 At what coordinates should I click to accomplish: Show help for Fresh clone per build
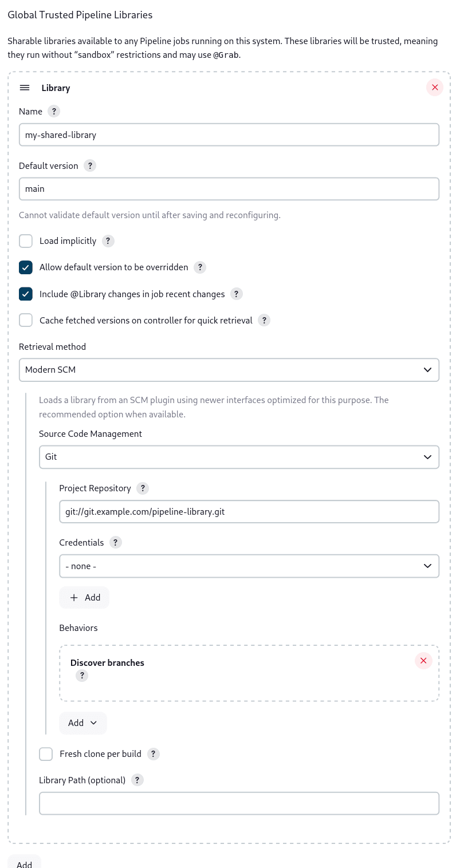coord(153,754)
